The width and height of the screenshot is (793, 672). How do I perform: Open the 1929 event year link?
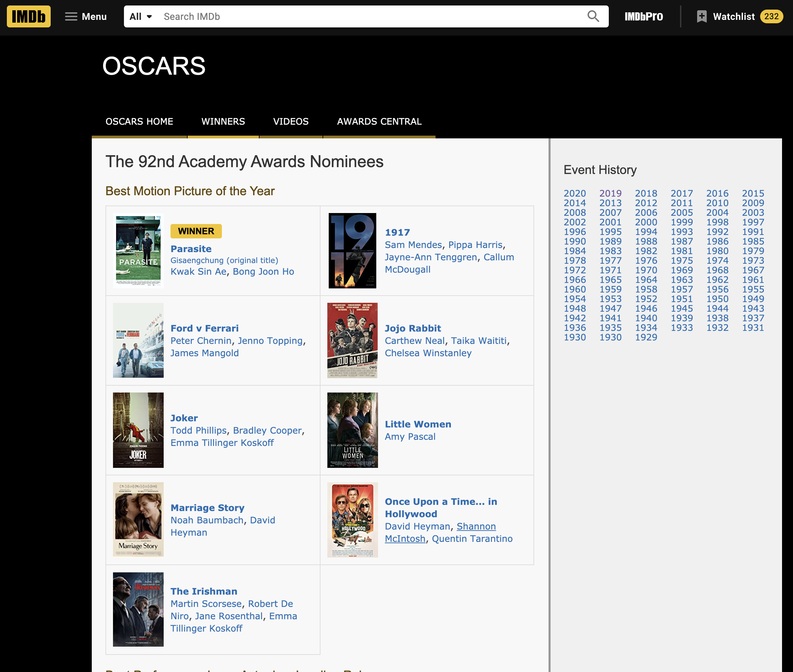[646, 337]
